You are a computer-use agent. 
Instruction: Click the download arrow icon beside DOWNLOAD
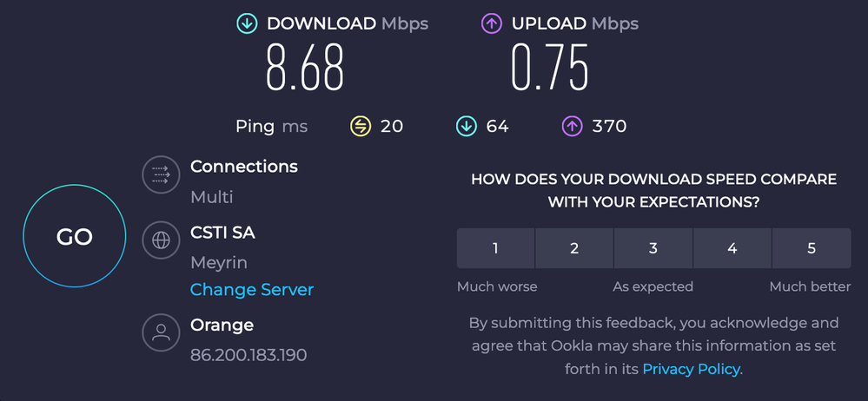click(247, 23)
